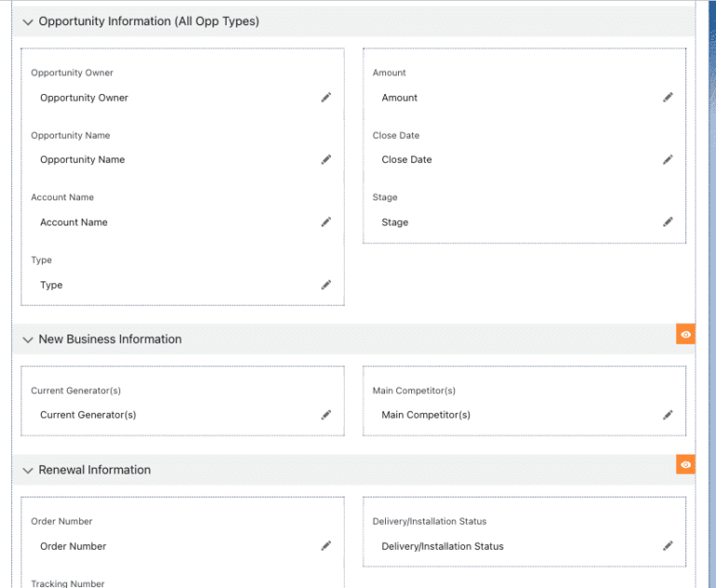Toggle visibility eye on New Business Information
The height and width of the screenshot is (588, 716).
[685, 335]
